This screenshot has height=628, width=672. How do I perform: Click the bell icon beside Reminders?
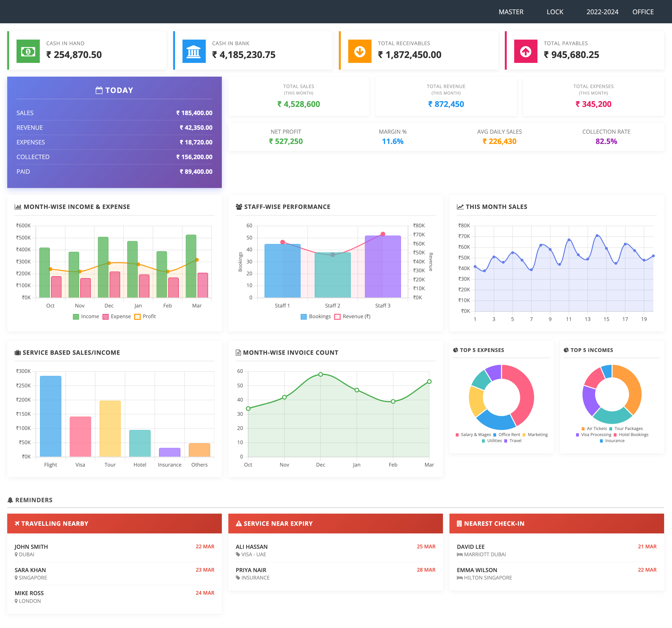click(10, 500)
